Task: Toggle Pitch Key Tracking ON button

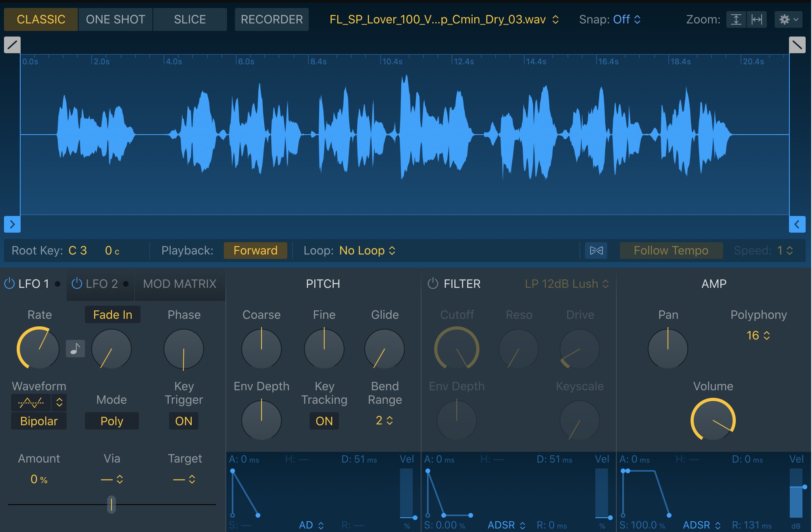Action: 324,421
